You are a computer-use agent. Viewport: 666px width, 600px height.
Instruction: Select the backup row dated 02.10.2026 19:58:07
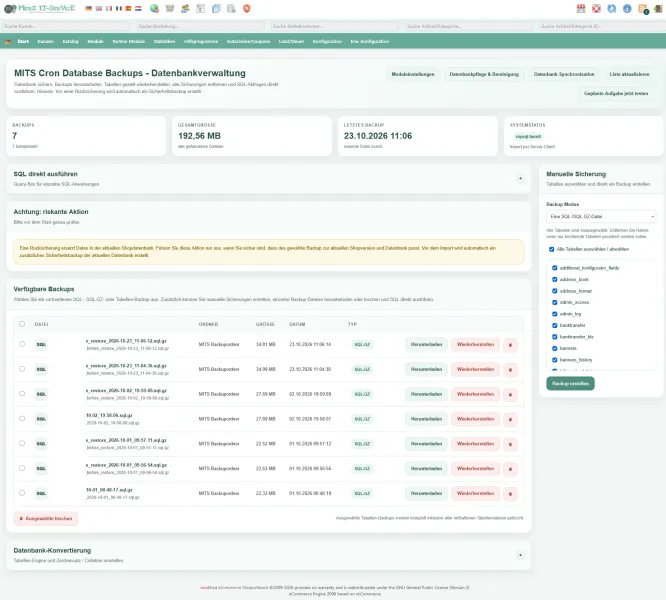pos(22,419)
